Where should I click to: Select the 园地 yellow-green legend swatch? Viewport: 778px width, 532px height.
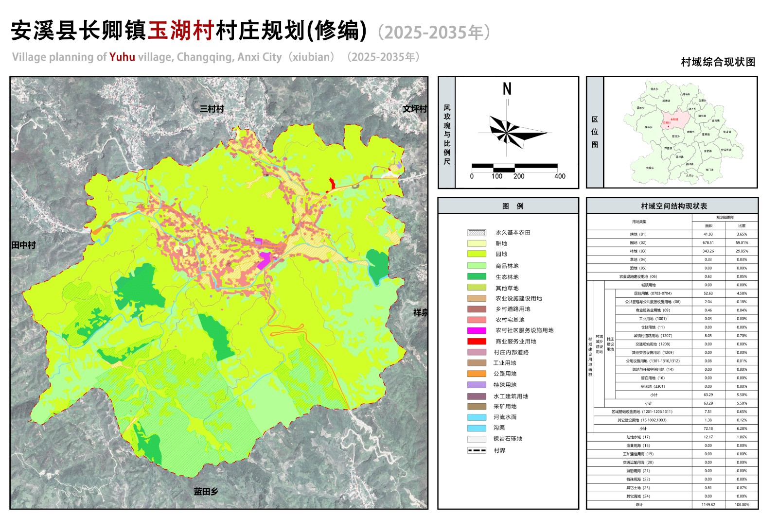[477, 254]
